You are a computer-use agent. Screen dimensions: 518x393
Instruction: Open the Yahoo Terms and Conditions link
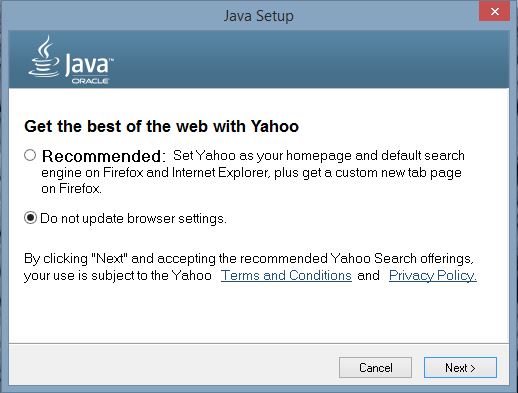286,276
